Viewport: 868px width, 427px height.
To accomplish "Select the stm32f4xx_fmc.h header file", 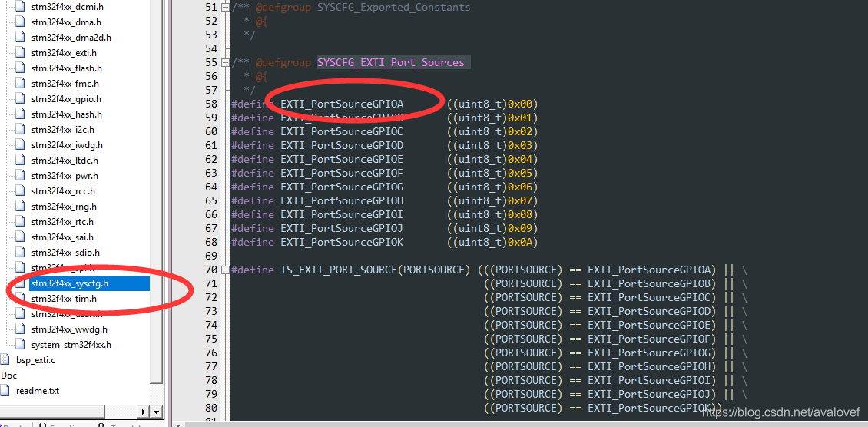I will (65, 84).
